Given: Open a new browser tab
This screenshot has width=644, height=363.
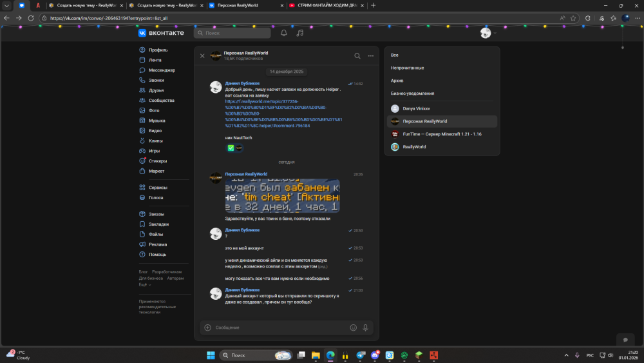Looking at the screenshot, I should coord(373,5).
